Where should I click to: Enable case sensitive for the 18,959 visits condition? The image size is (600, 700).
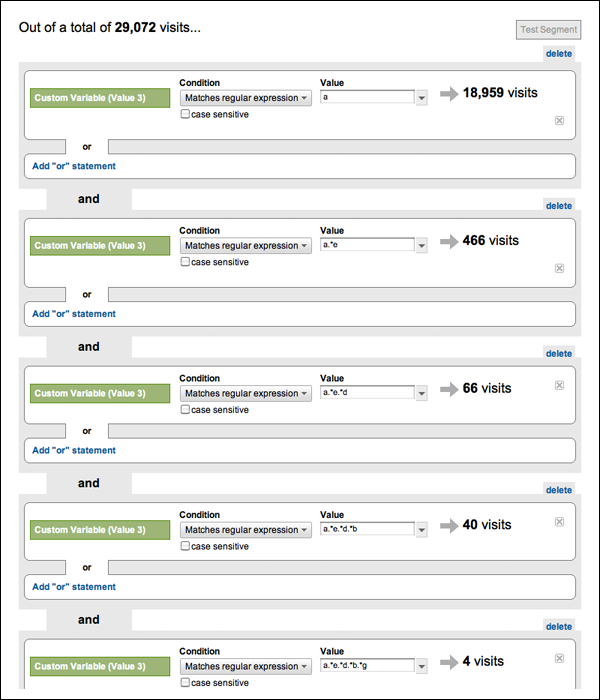[x=185, y=114]
